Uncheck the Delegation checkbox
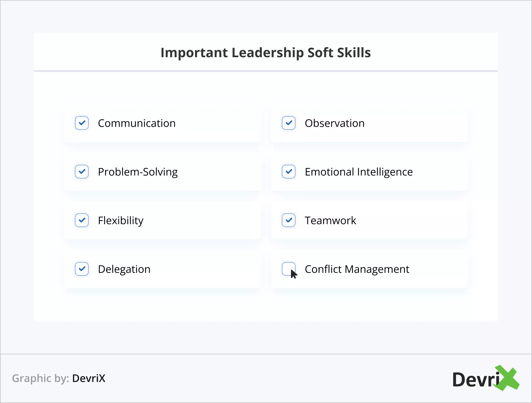 pyautogui.click(x=82, y=269)
